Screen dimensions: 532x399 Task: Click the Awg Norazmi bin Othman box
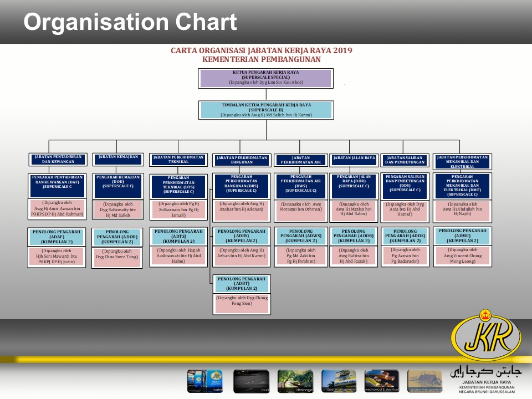[300, 211]
